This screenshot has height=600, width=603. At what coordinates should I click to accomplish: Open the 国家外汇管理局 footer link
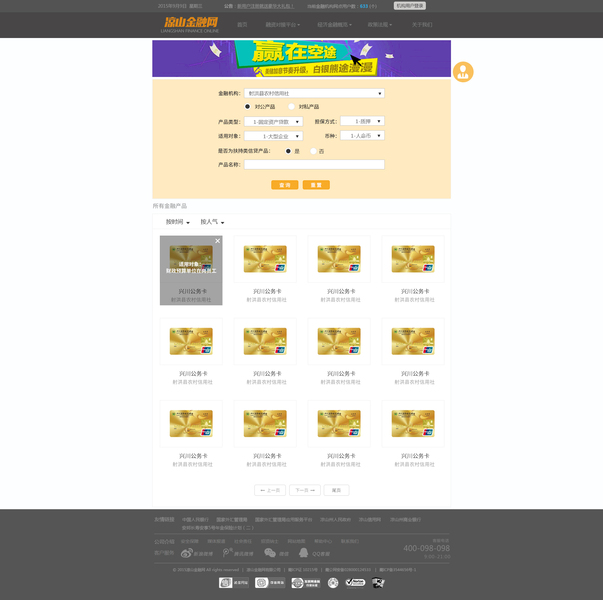(x=232, y=520)
